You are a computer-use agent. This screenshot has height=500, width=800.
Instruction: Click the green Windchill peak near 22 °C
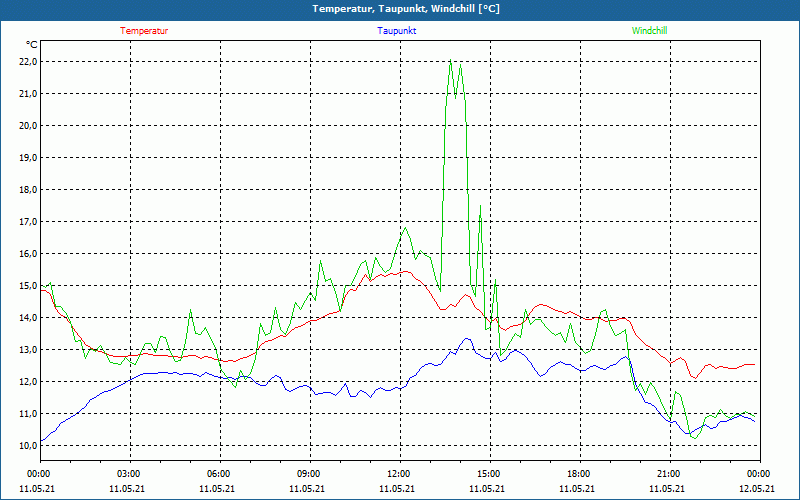451,61
